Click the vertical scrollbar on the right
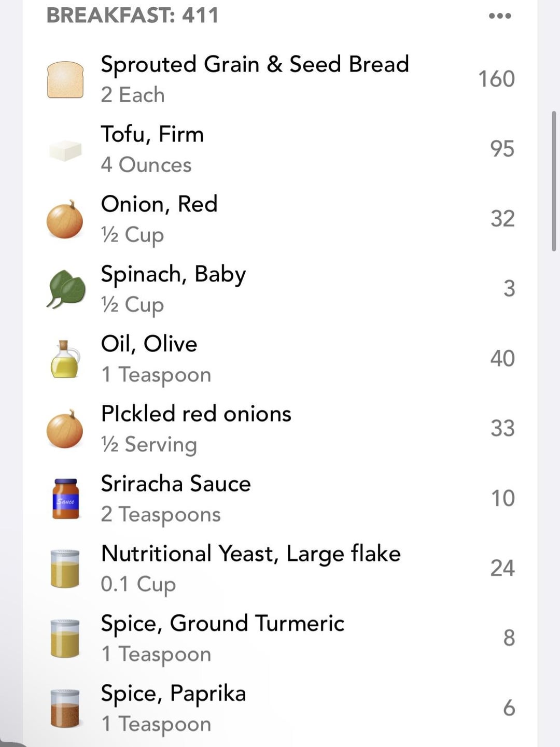 click(x=554, y=181)
